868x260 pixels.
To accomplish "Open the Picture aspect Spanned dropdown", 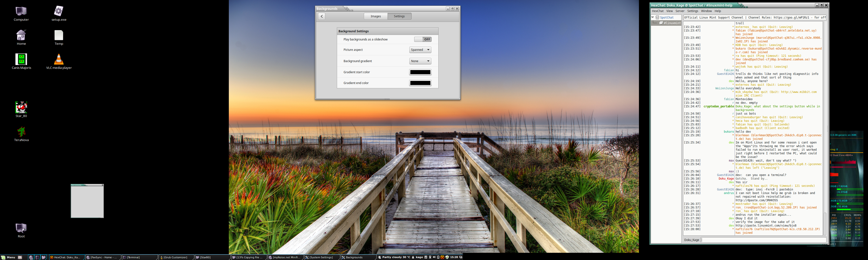I will coord(420,50).
